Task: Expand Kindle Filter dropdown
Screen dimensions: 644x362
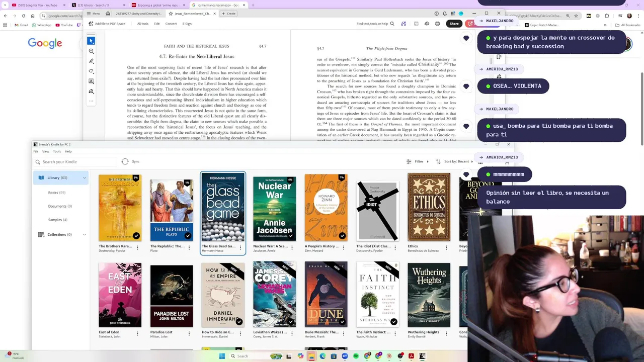Action: (418, 161)
